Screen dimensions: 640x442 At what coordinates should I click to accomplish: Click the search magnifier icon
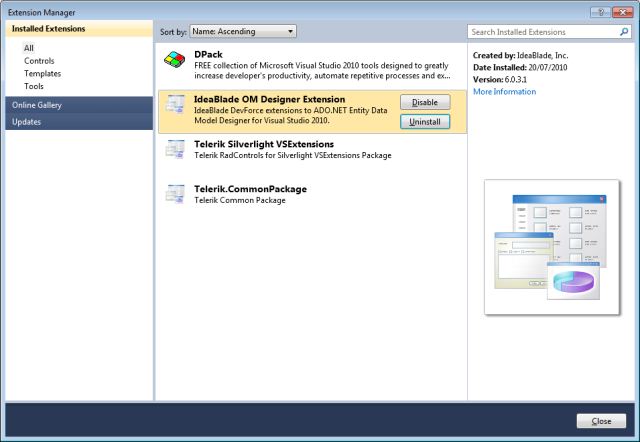click(624, 32)
